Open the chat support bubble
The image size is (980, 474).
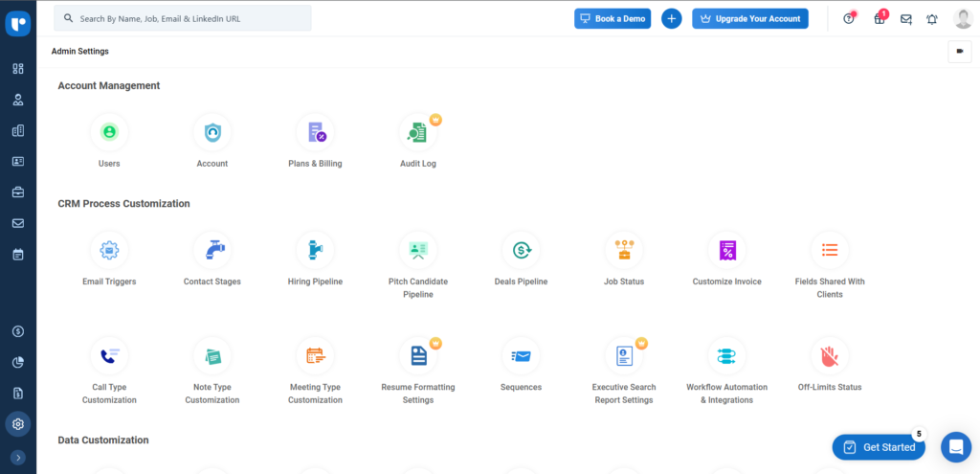(x=956, y=447)
